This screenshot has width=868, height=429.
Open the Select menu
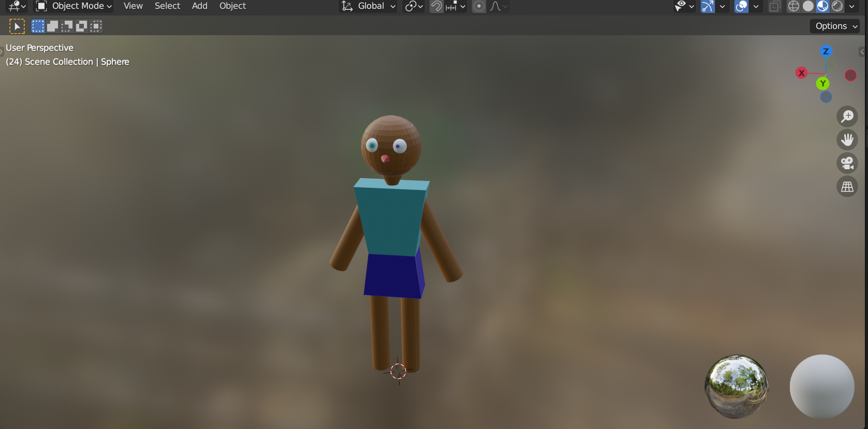pos(167,6)
